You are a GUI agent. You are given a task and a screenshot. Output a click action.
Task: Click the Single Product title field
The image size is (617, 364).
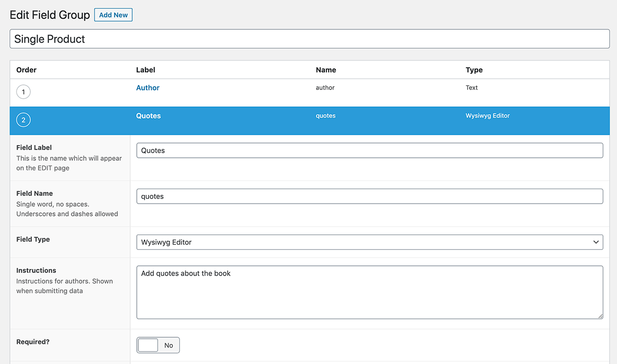tap(311, 39)
